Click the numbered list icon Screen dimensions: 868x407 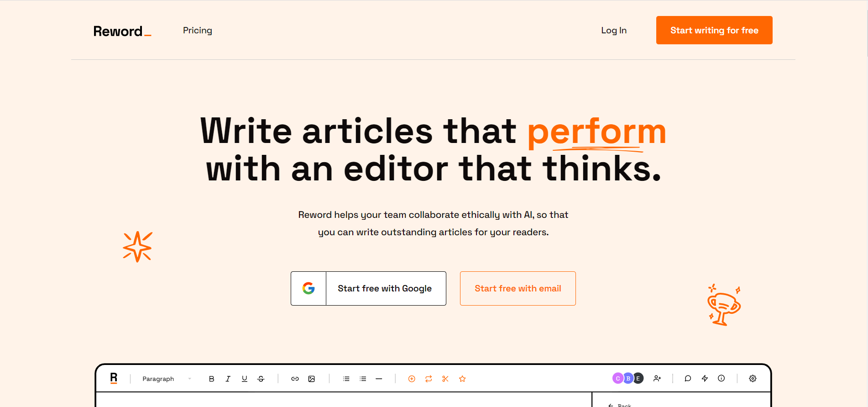[363, 379]
